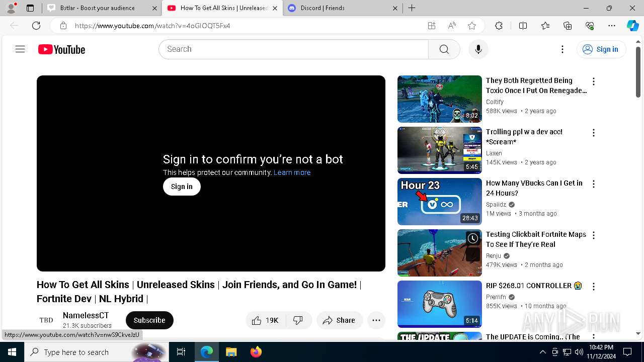Image resolution: width=644 pixels, height=362 pixels.
Task: Close the Bstlar tab
Action: [x=154, y=8]
